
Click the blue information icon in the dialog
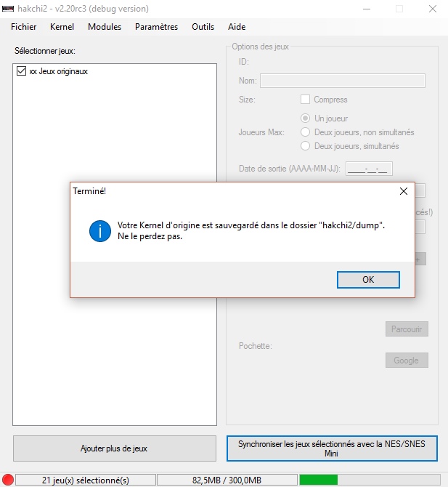[100, 231]
